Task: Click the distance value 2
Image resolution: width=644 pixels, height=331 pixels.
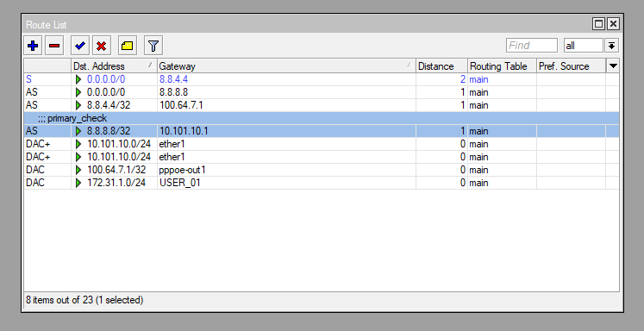Action: [x=462, y=79]
